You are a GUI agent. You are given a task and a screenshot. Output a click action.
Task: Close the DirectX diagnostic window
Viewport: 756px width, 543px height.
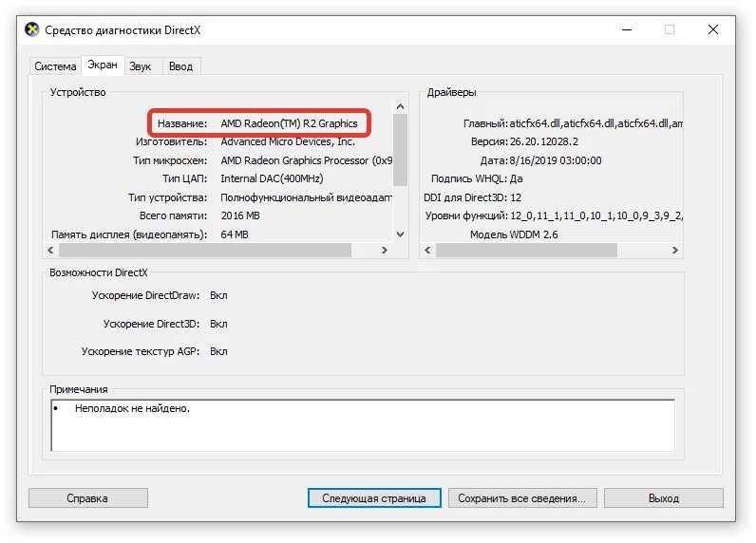[x=713, y=29]
